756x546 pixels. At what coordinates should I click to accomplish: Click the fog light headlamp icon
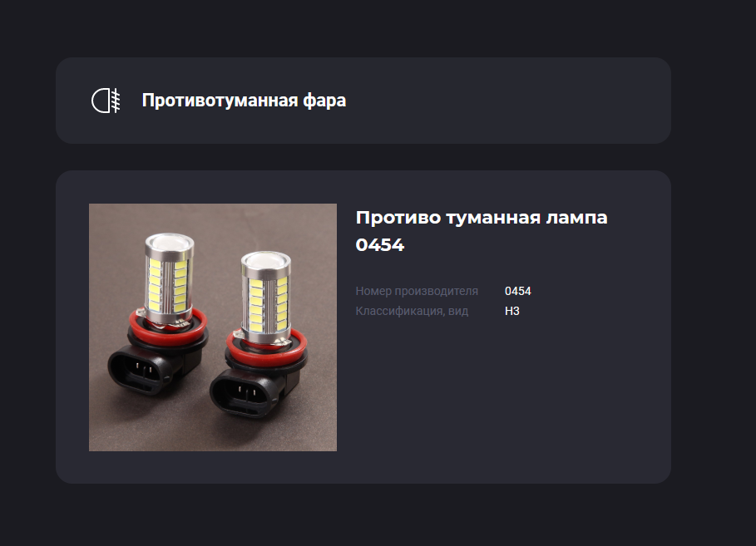pyautogui.click(x=106, y=101)
